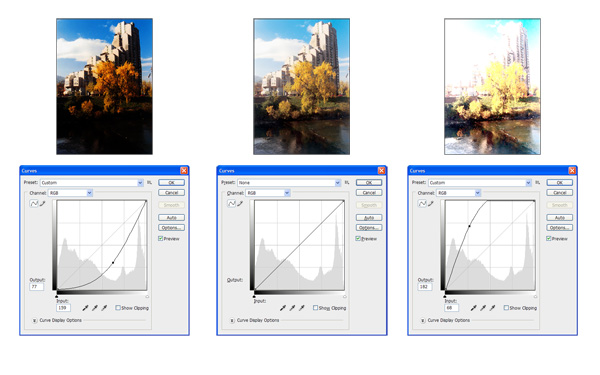600x375 pixels.
Task: Click Cancel in the Output 77 Curves dialog
Action: pyautogui.click(x=171, y=192)
